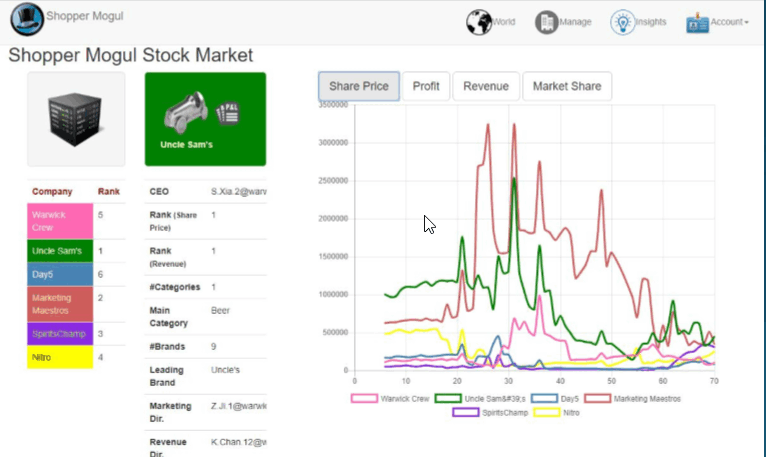Click the Leading Brand value Uncle's
This screenshot has width=766, height=457.
(225, 370)
